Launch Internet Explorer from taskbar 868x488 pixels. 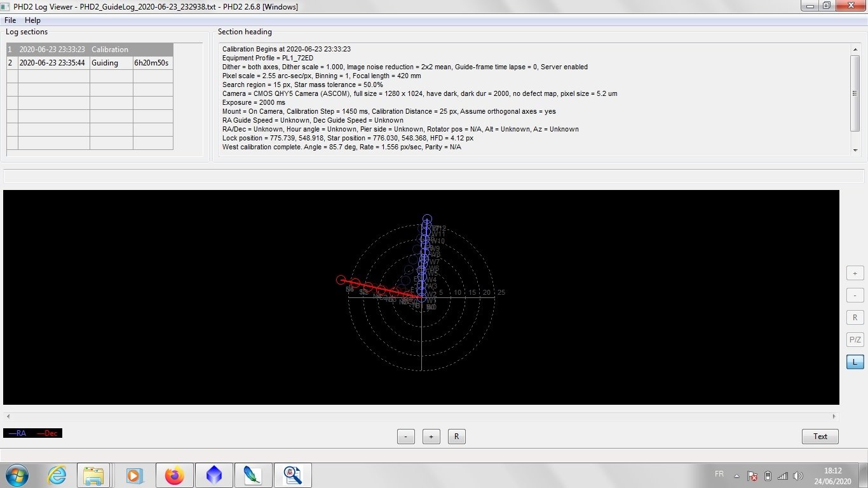point(57,475)
